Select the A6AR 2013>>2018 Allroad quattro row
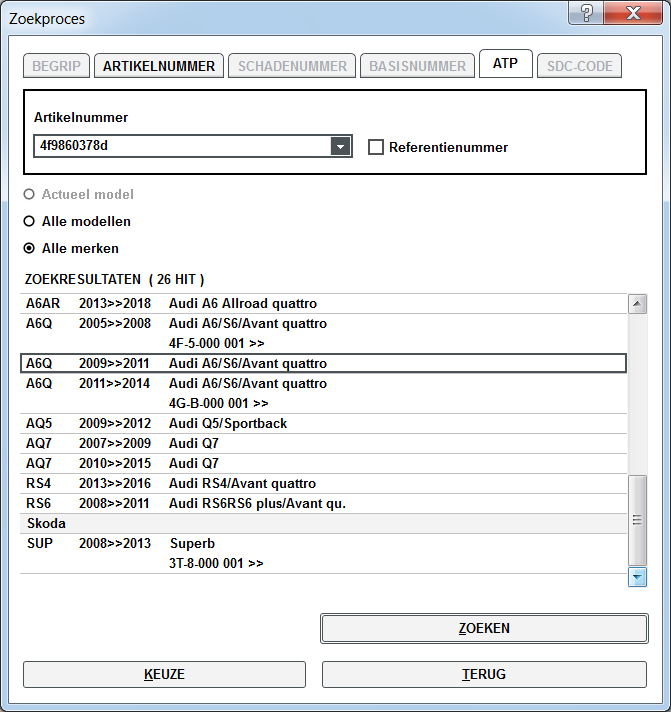 coord(323,303)
